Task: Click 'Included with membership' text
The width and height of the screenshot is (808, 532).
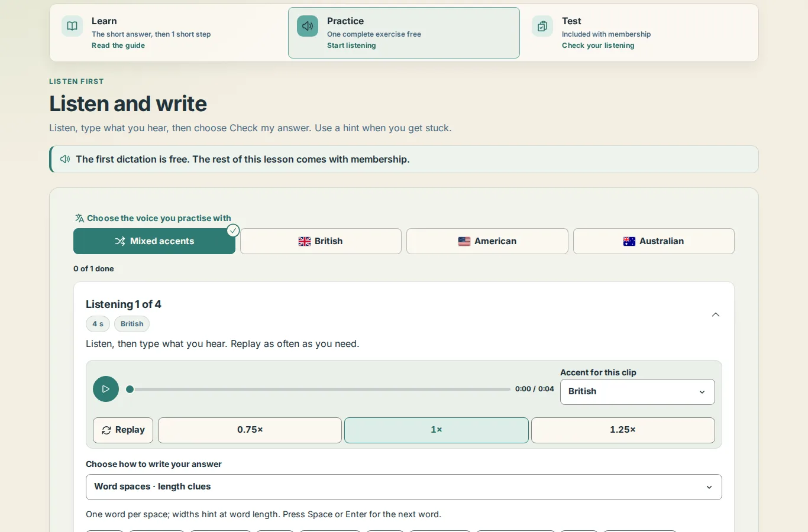Action: point(606,34)
